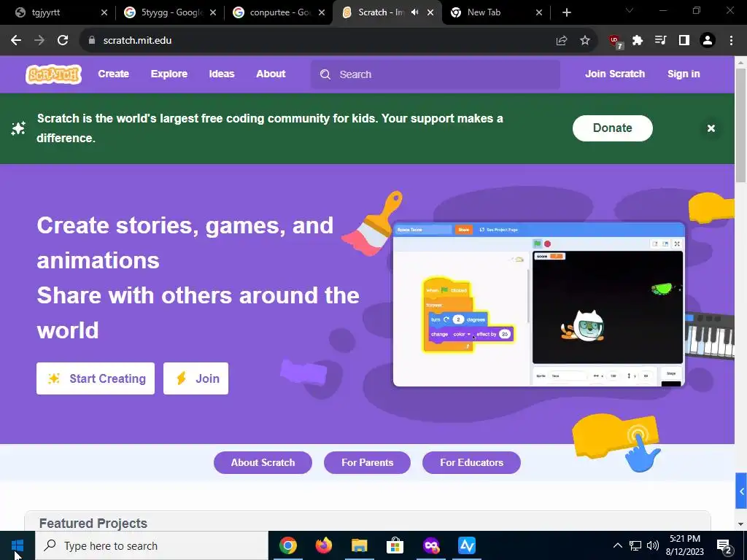This screenshot has height=560, width=747.
Task: Open a new browser tab
Action: 566,12
